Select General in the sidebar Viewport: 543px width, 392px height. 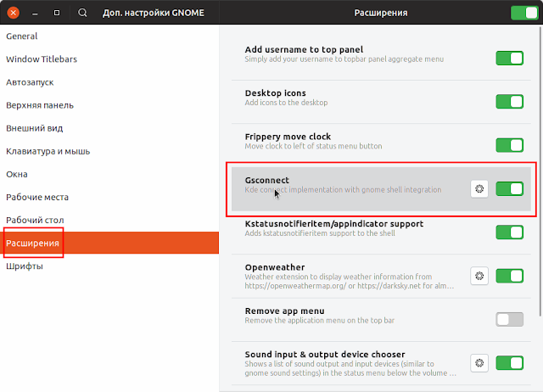point(109,36)
